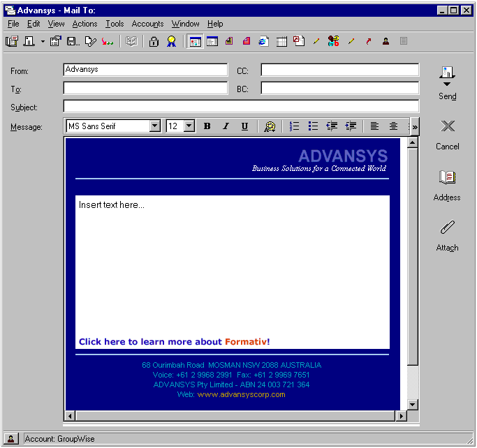Open the Tools menu

tap(115, 24)
